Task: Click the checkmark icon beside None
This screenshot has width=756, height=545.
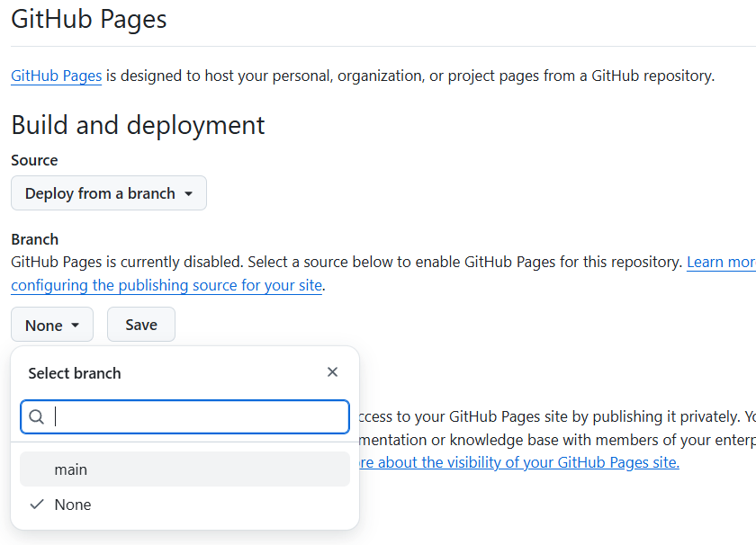Action: pyautogui.click(x=36, y=505)
